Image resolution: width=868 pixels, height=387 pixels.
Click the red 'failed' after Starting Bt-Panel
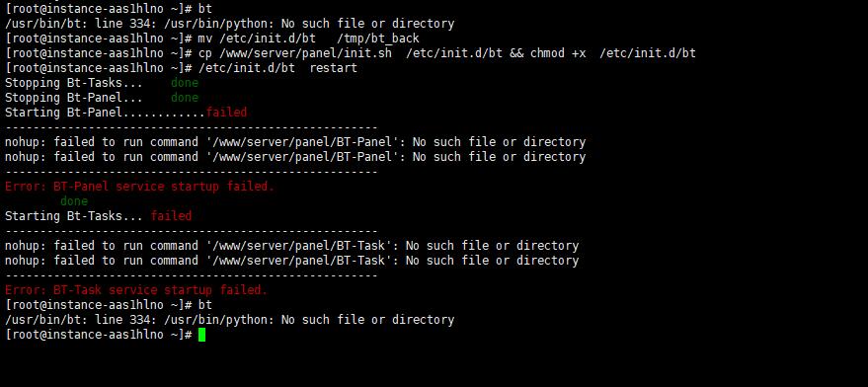[x=226, y=113]
